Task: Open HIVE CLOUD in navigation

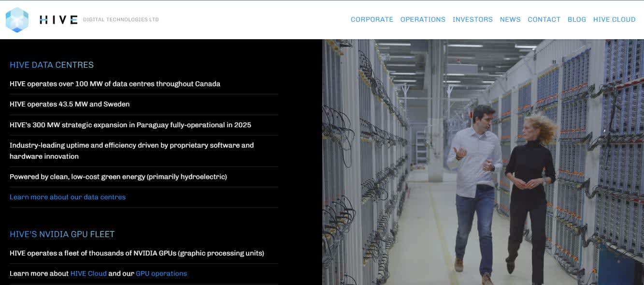Action: click(614, 19)
